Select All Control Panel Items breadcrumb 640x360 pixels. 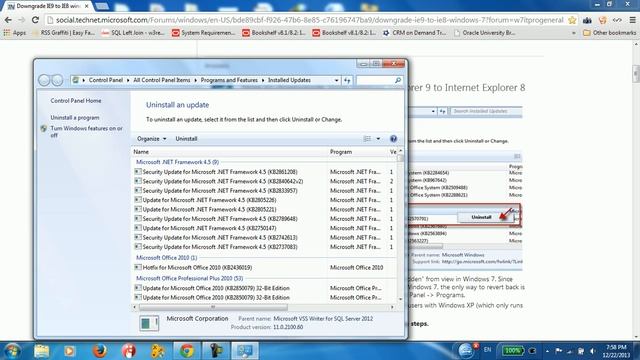[162, 80]
